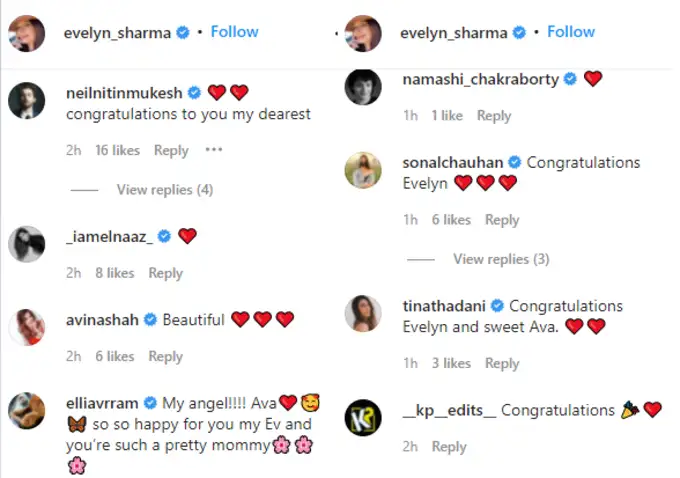This screenshot has height=478, width=680.
Task: Follow evelyn_sharma in right header
Action: coord(571,32)
